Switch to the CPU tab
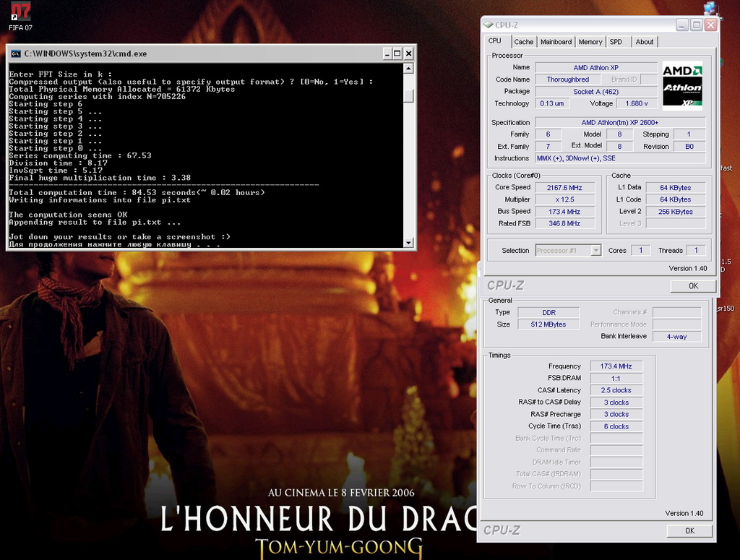This screenshot has width=740, height=560. click(494, 41)
